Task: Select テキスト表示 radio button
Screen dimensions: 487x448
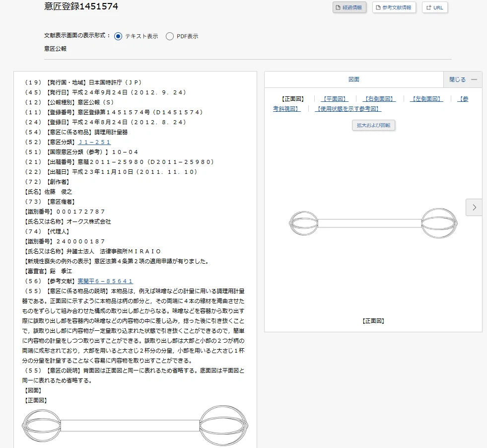Action: (x=118, y=36)
